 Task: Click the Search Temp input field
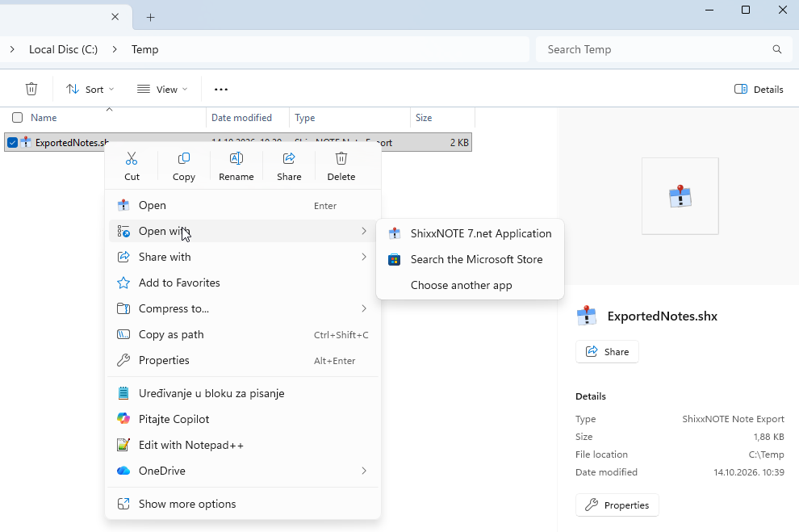pyautogui.click(x=664, y=49)
